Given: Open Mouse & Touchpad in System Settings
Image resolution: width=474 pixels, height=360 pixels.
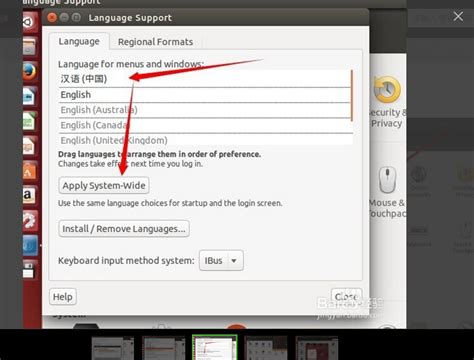Looking at the screenshot, I should pos(387,192).
